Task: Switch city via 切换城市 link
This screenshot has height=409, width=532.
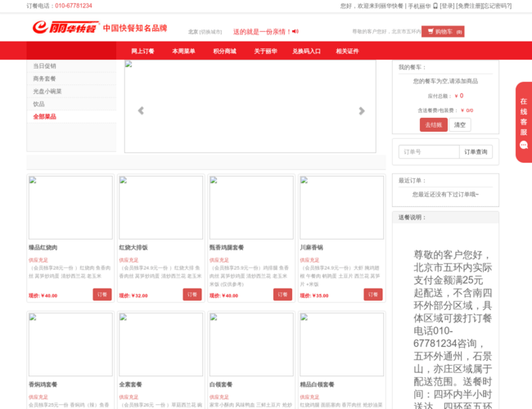Action: (211, 32)
